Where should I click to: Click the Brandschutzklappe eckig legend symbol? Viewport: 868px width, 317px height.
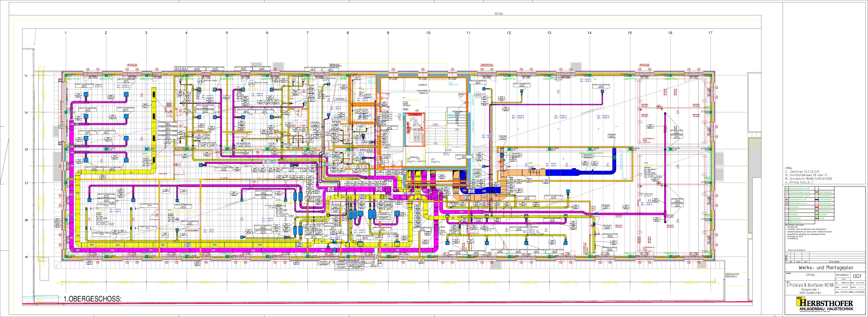tap(787, 203)
